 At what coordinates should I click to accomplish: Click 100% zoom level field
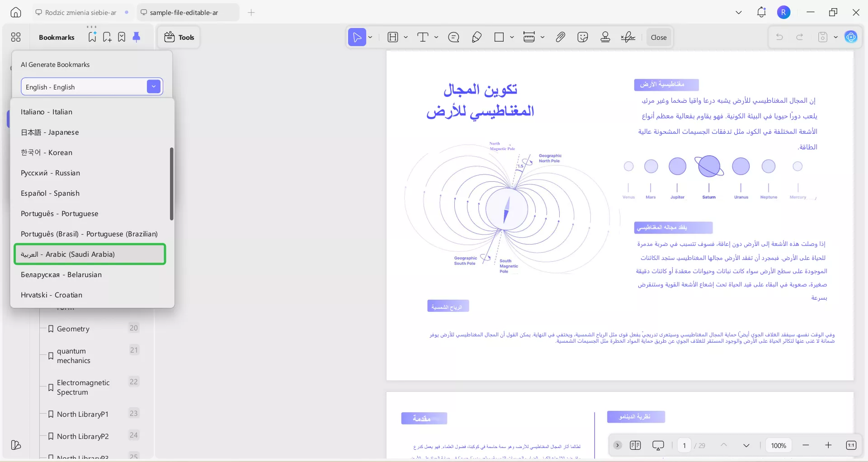click(x=778, y=445)
